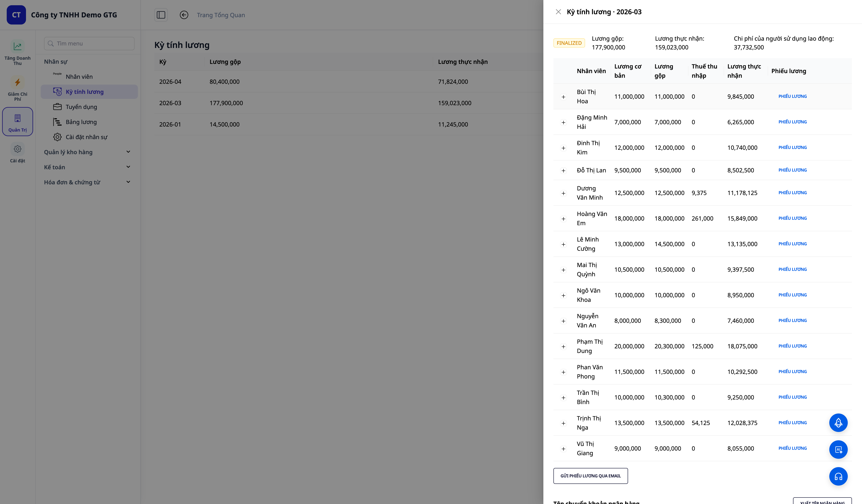862x504 pixels.
Task: Toggle the sidebar panel layout icon
Action: point(161,15)
